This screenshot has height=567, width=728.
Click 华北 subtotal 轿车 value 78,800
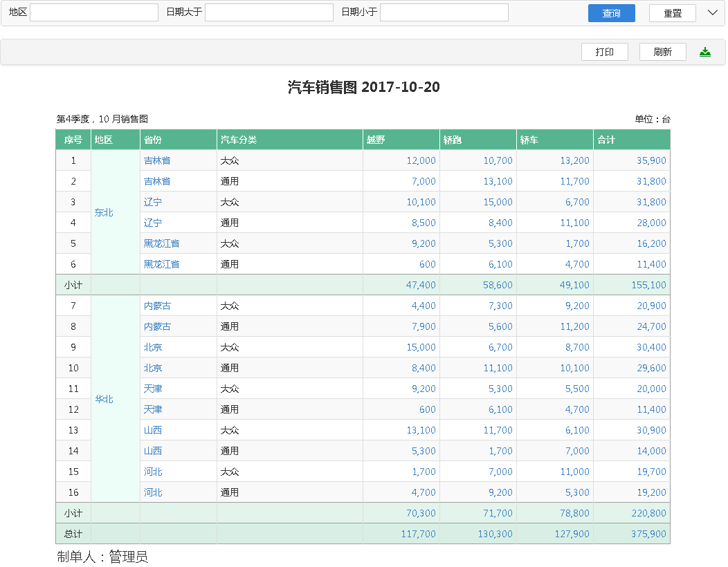[x=574, y=513]
